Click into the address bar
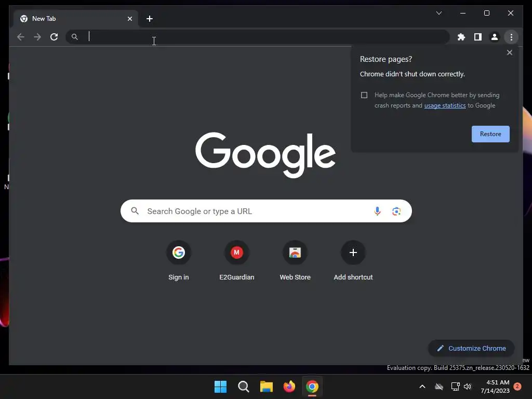532x399 pixels. click(258, 37)
